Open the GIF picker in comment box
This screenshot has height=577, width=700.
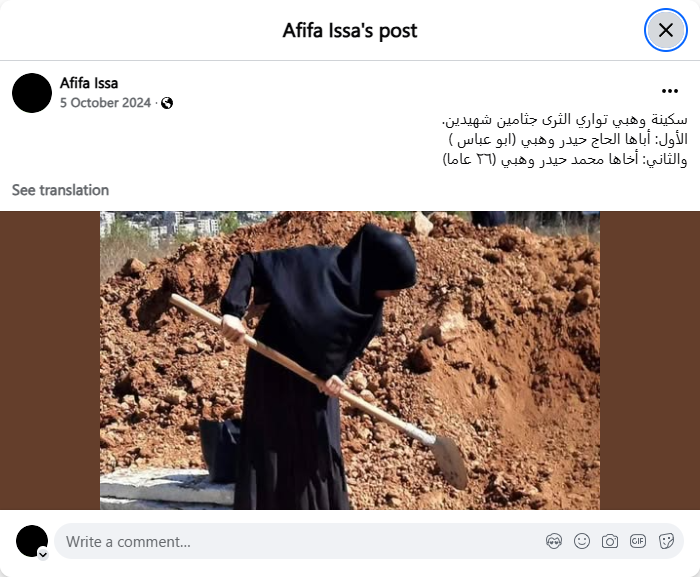coord(638,541)
